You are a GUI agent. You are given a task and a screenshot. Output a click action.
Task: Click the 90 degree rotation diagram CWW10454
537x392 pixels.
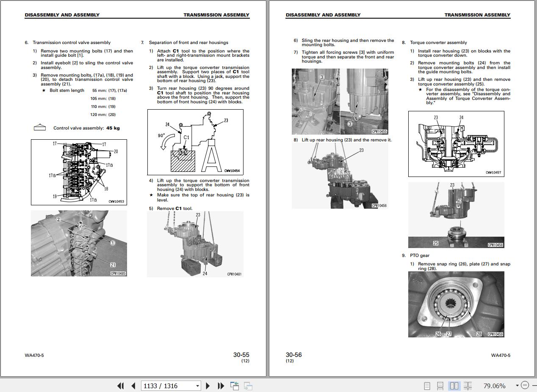[195, 142]
